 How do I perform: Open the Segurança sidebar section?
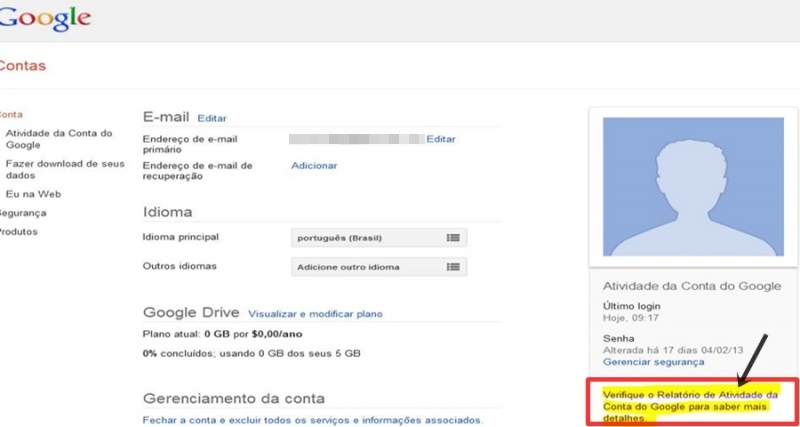[x=22, y=213]
